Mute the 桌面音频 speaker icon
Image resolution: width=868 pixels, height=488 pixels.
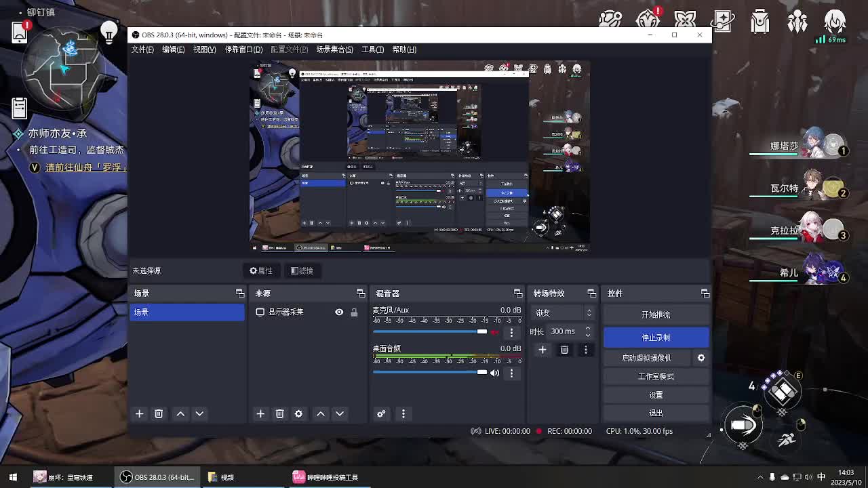tap(494, 373)
